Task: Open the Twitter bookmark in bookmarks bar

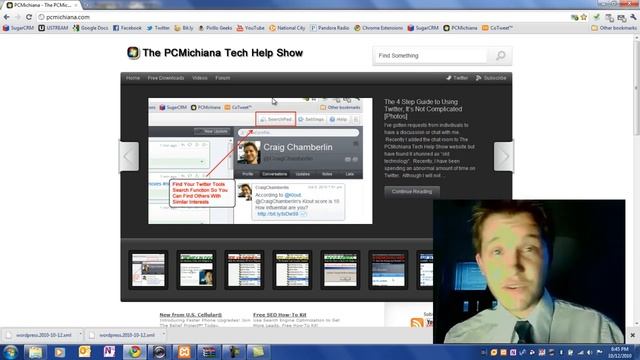Action: pyautogui.click(x=158, y=28)
